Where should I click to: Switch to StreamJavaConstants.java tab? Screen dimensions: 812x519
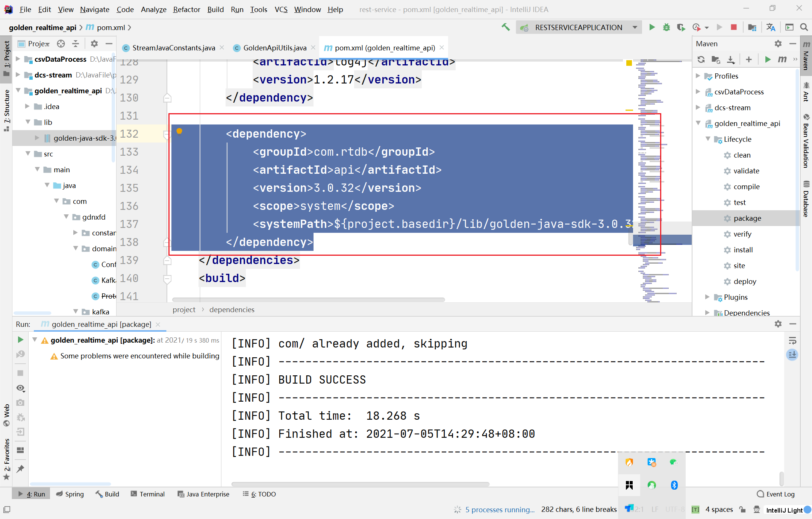coord(174,48)
